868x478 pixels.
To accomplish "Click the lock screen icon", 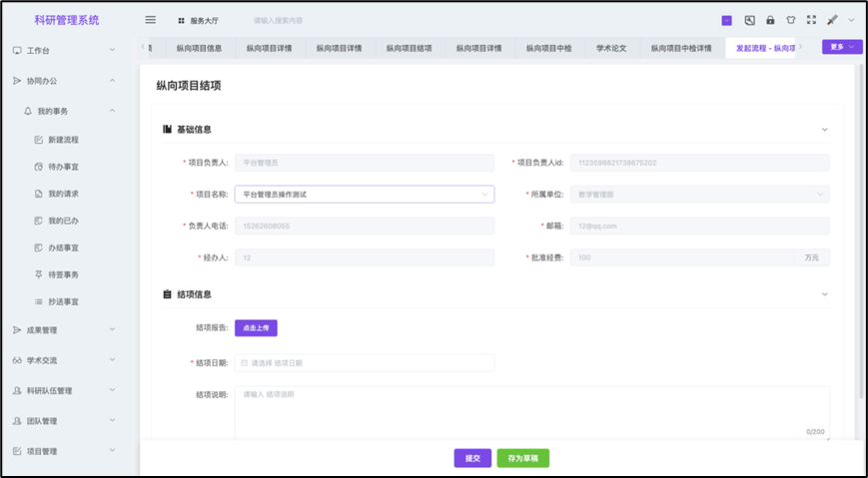I will click(770, 20).
